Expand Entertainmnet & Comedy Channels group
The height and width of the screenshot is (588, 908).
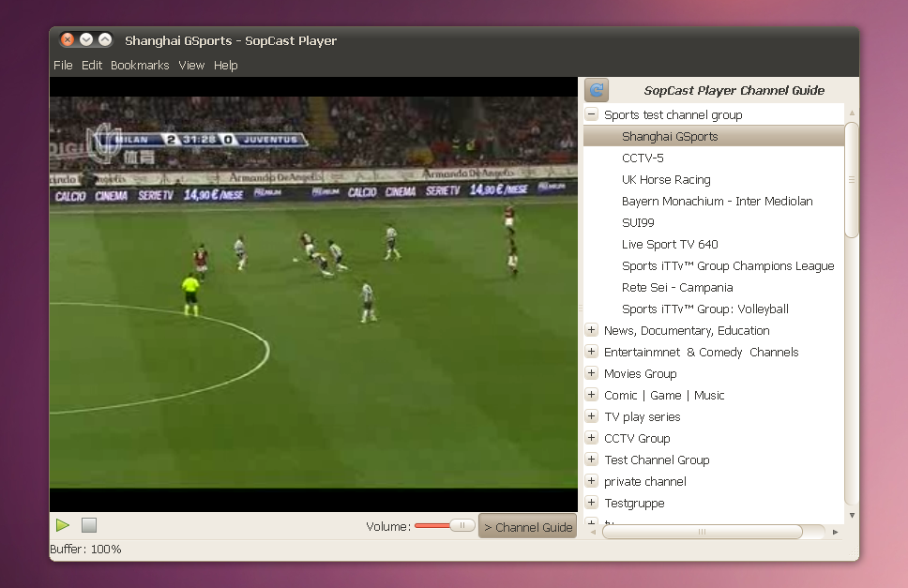tap(591, 352)
